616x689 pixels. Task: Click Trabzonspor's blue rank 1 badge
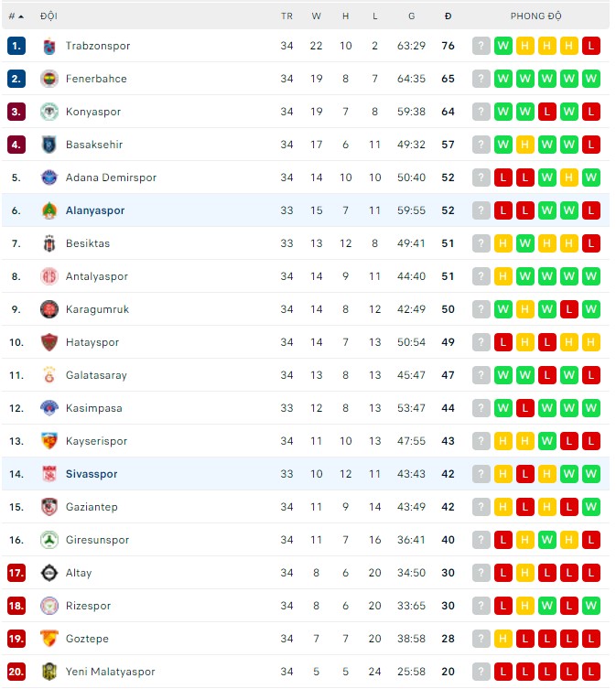(16, 46)
